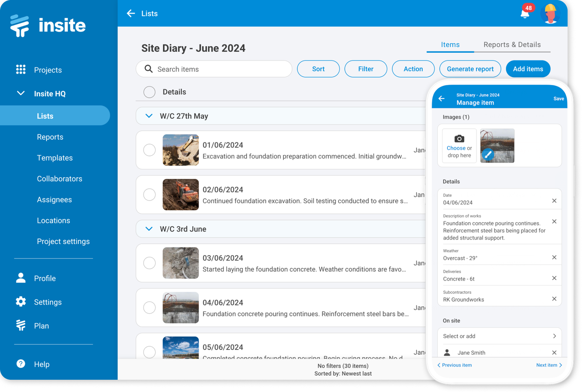Click the back arrow next to Lists
588x392 pixels.
point(130,13)
